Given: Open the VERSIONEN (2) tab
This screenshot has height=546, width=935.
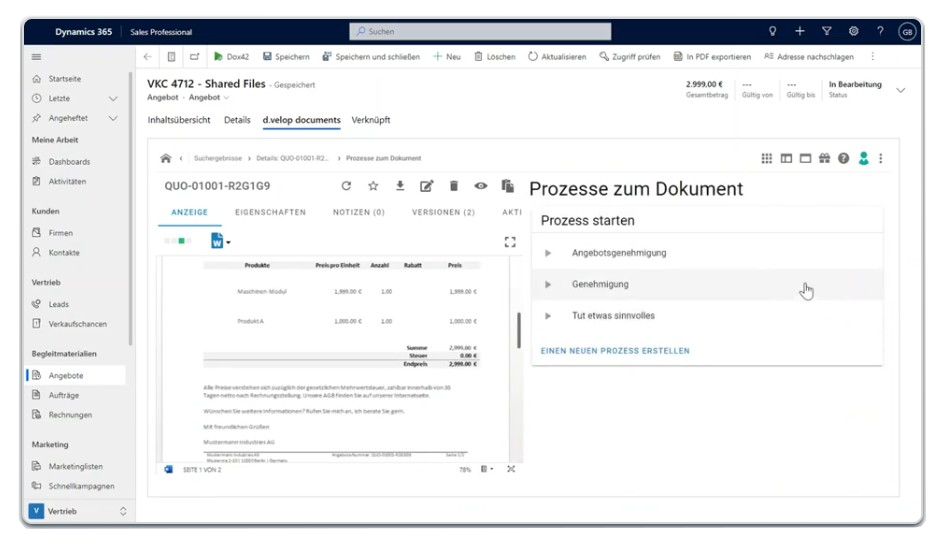Looking at the screenshot, I should [444, 212].
